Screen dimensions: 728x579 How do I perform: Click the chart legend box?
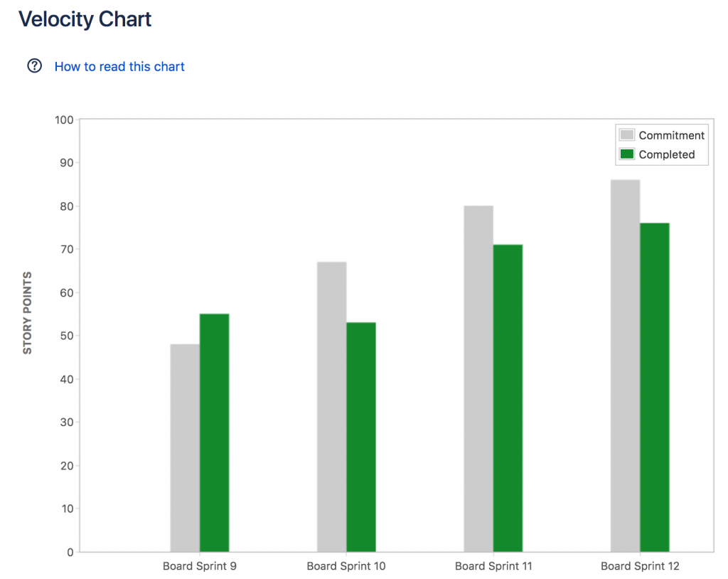click(x=661, y=144)
